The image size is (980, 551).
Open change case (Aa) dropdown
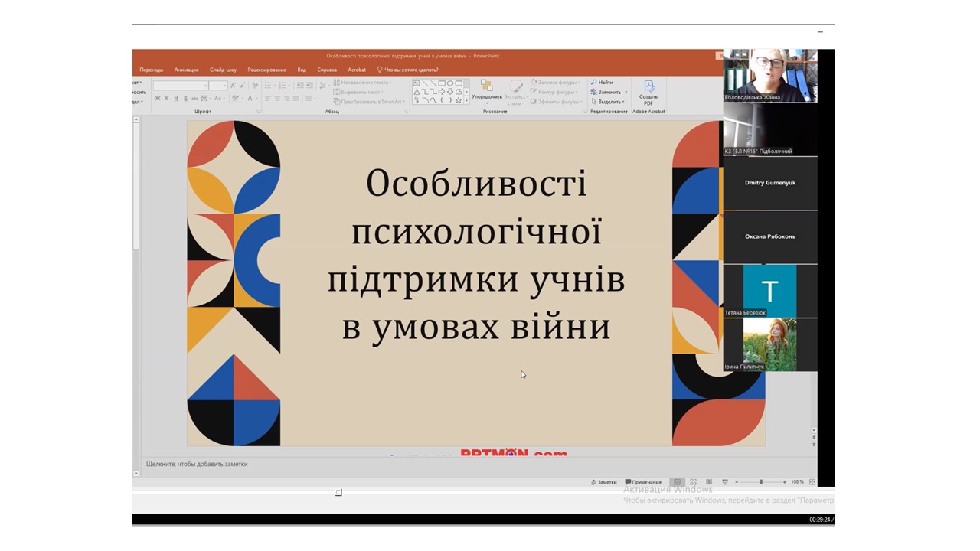click(219, 98)
